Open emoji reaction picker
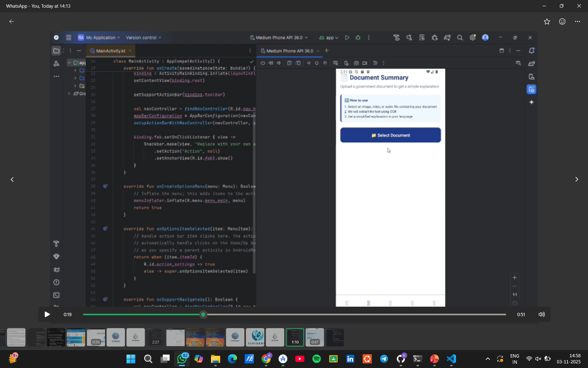588x368 pixels. [x=562, y=21]
